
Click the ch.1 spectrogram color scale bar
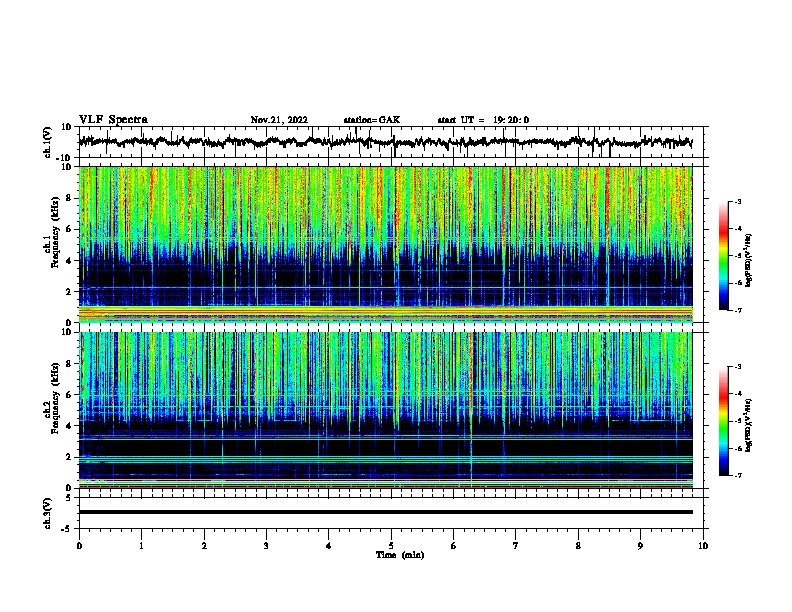[723, 256]
